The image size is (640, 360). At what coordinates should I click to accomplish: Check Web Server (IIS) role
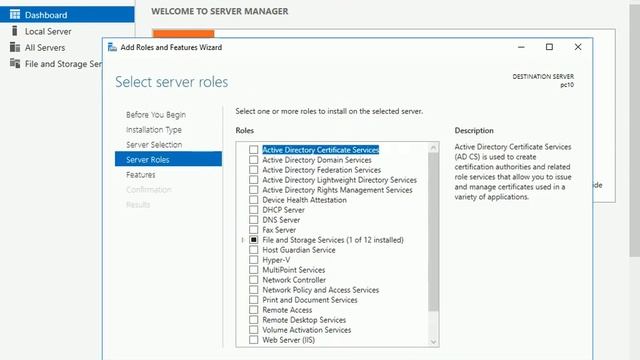[x=253, y=340]
